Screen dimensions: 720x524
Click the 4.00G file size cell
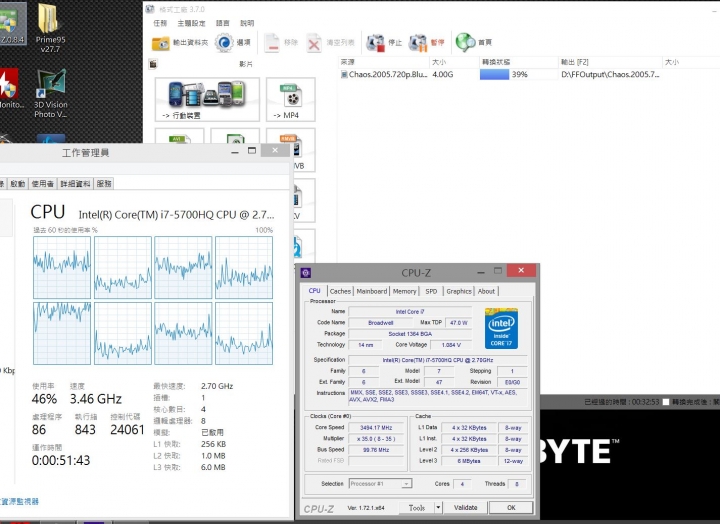click(x=443, y=74)
